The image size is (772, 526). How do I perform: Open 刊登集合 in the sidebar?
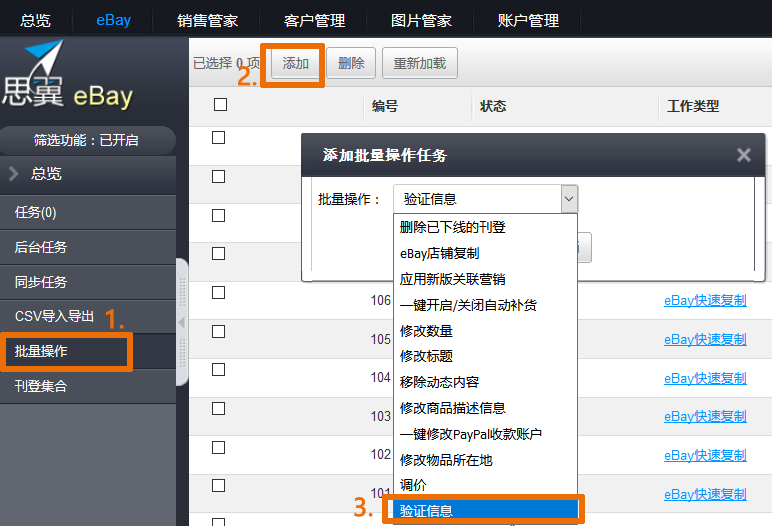88,386
